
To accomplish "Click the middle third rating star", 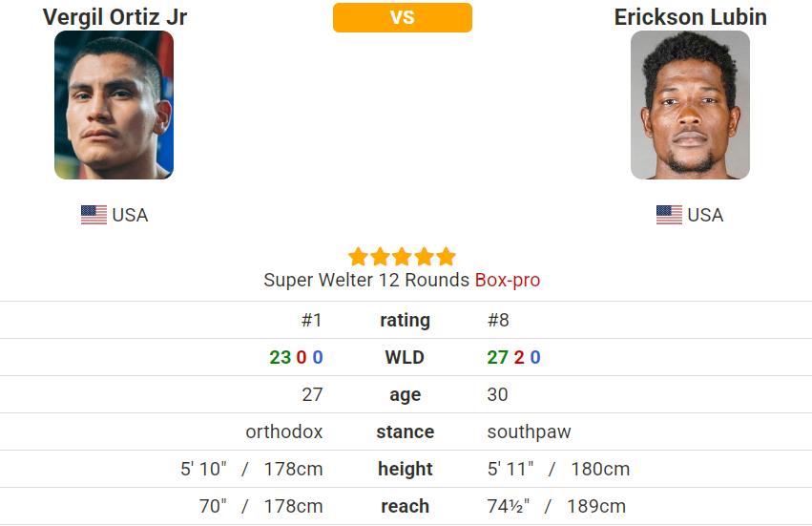I will (x=402, y=257).
